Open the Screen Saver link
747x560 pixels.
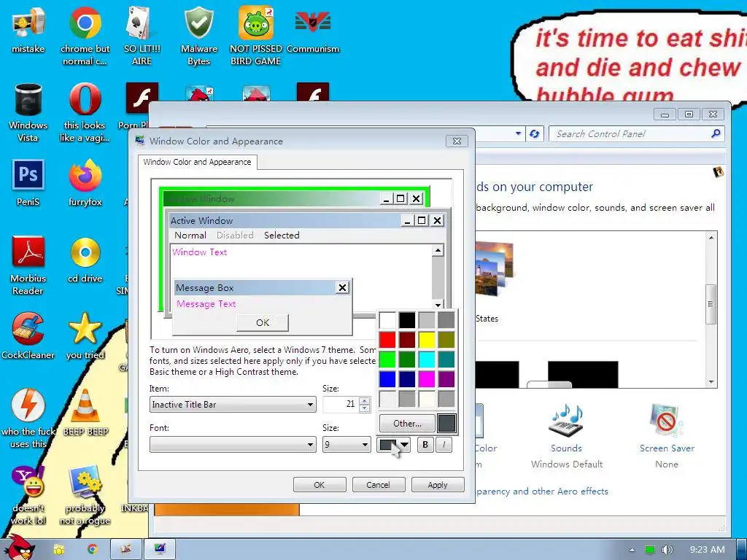point(667,448)
